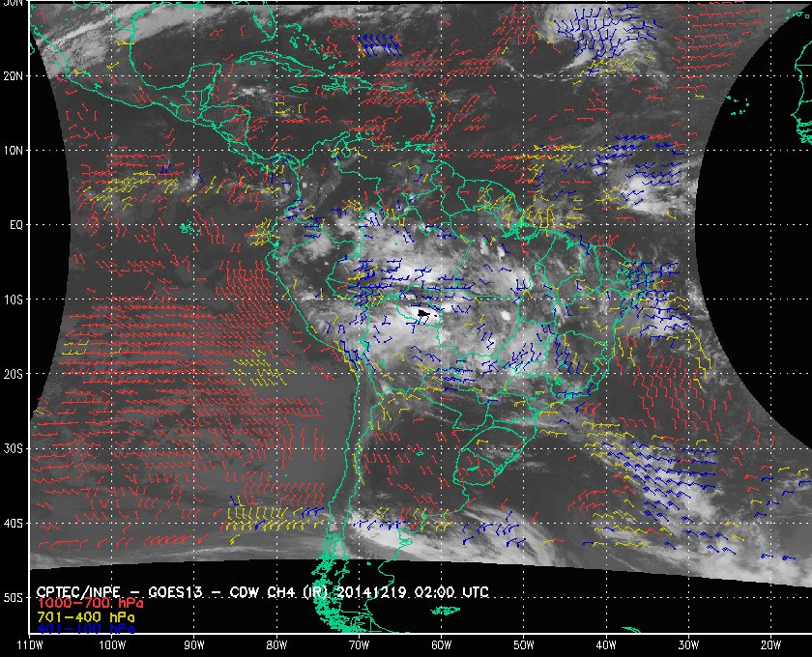Click the 10N latitude label
This screenshot has width=812, height=657.
(x=14, y=151)
